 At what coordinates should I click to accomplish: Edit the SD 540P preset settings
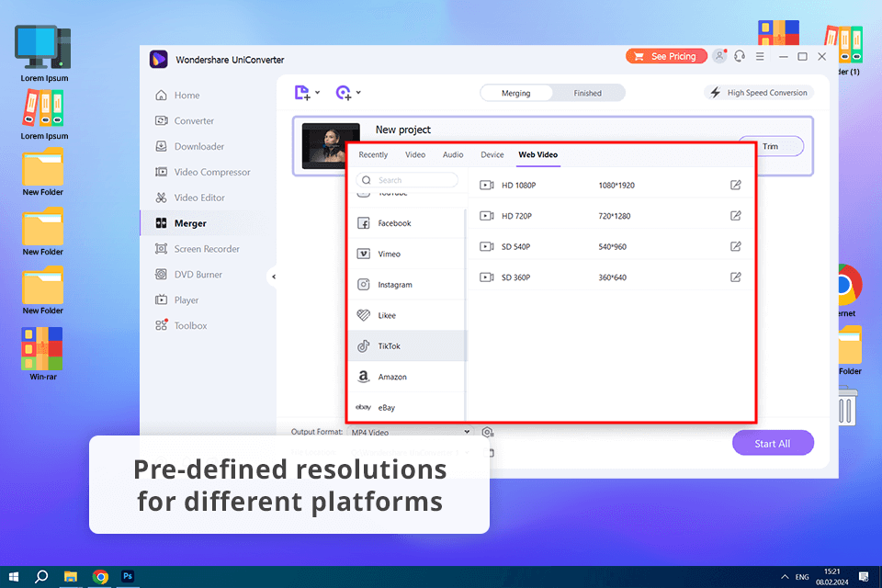coord(736,246)
